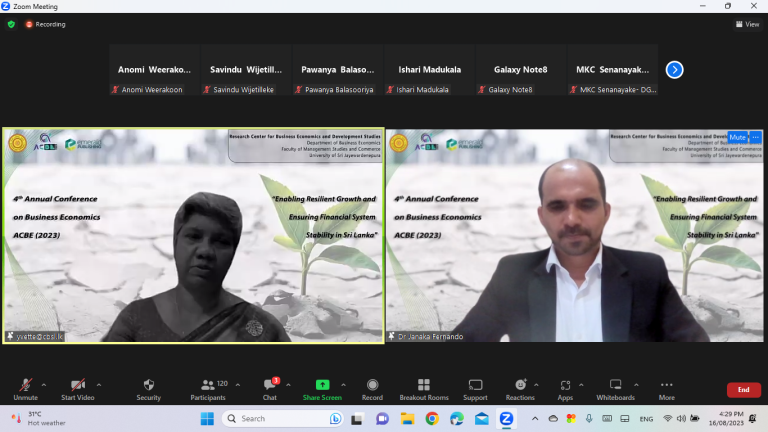Open the Whiteboards tool
The image size is (768, 432).
[616, 388]
